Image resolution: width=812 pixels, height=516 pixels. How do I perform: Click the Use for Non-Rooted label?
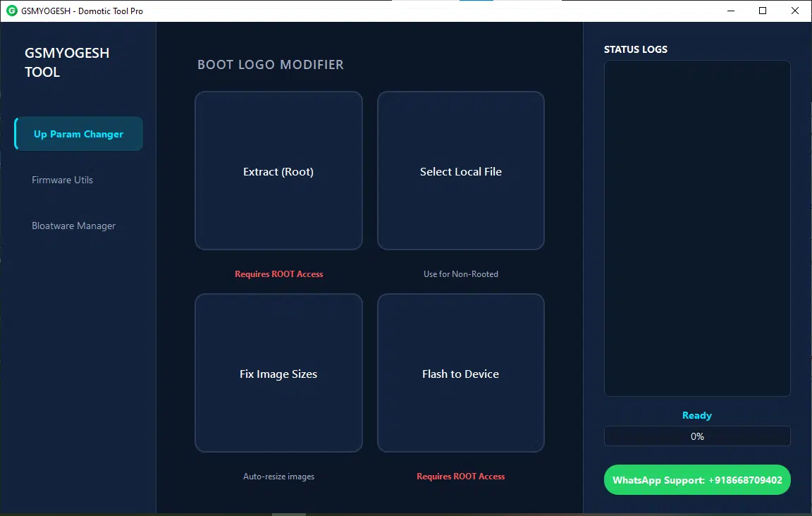(x=460, y=274)
